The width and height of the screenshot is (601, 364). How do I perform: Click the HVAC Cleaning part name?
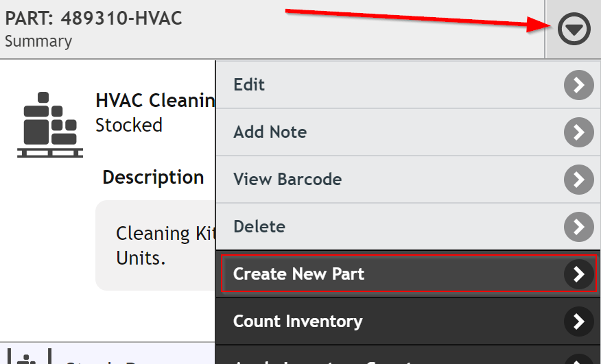155,100
